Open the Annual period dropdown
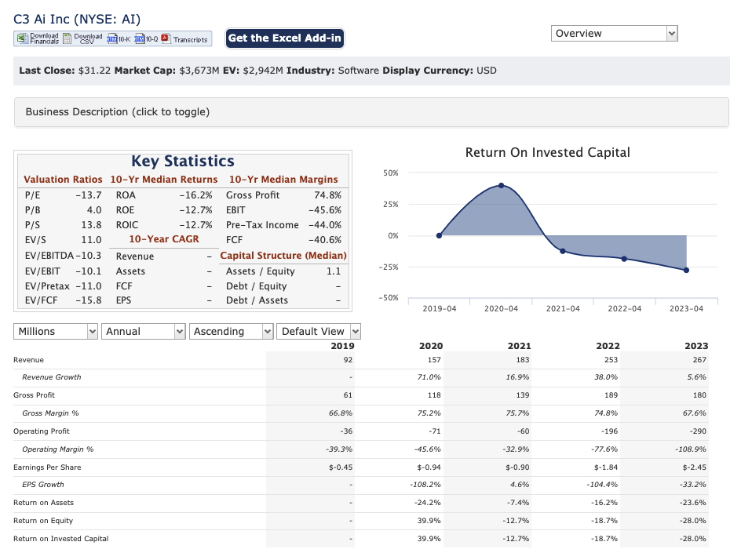The height and width of the screenshot is (560, 741). point(143,332)
